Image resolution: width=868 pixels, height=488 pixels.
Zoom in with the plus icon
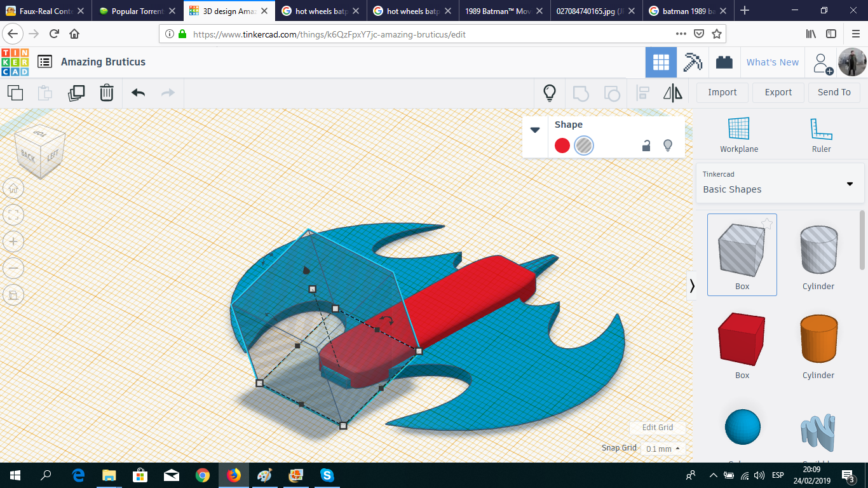[x=13, y=241]
